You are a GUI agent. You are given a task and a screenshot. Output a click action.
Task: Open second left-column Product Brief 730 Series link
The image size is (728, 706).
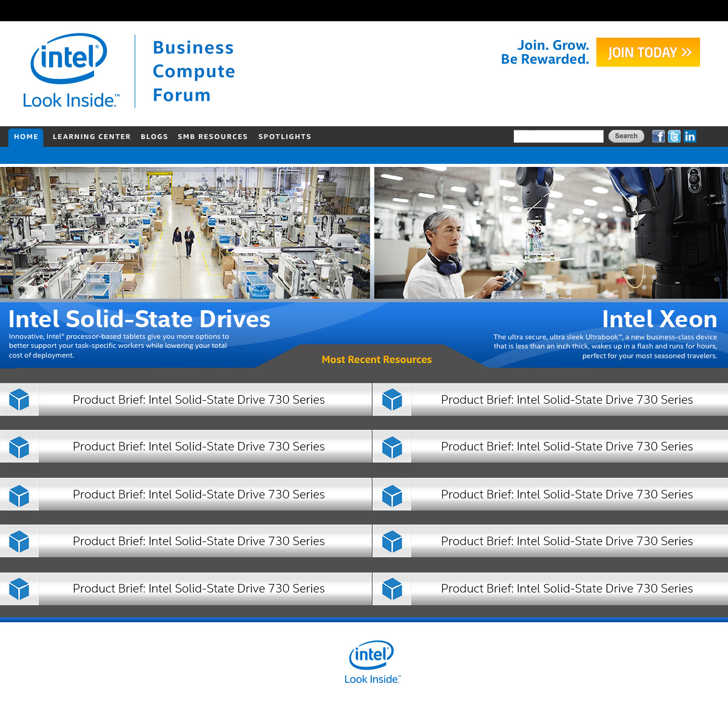199,446
